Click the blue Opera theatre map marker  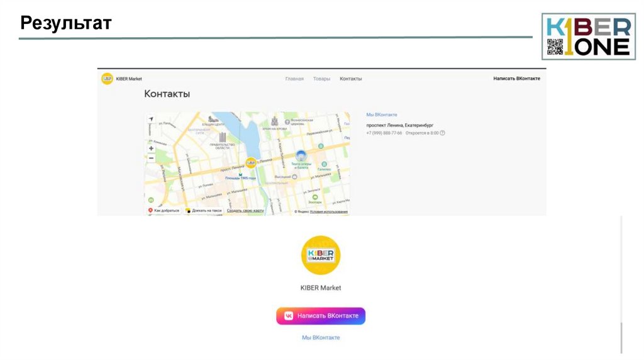301,155
